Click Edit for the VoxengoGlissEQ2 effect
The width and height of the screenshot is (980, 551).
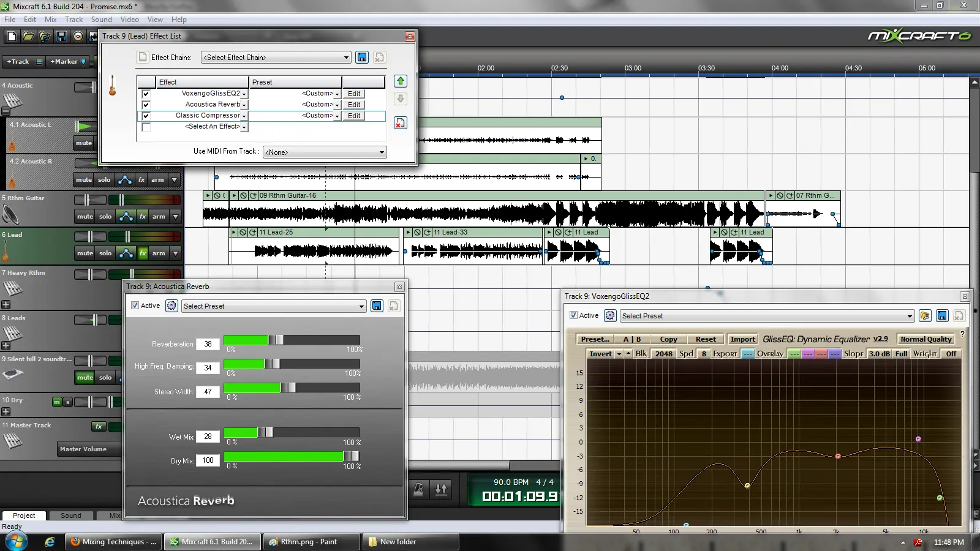pos(354,94)
